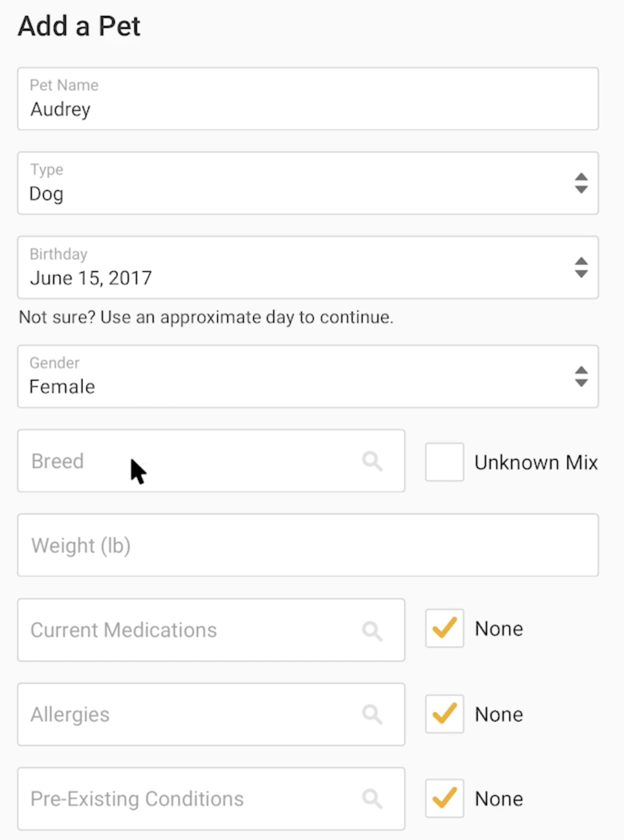624x840 pixels.
Task: Toggle None for Pre-Existing Conditions
Action: coord(444,798)
